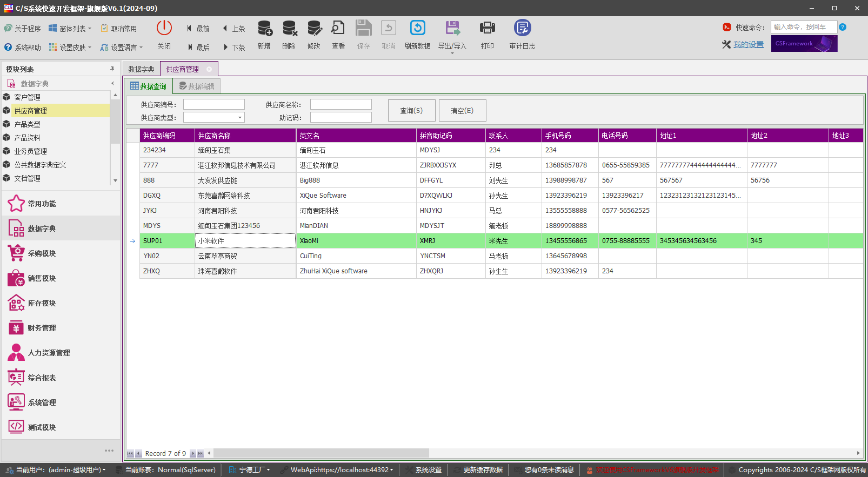
Task: Select the 数据查询 tab
Action: (x=149, y=86)
